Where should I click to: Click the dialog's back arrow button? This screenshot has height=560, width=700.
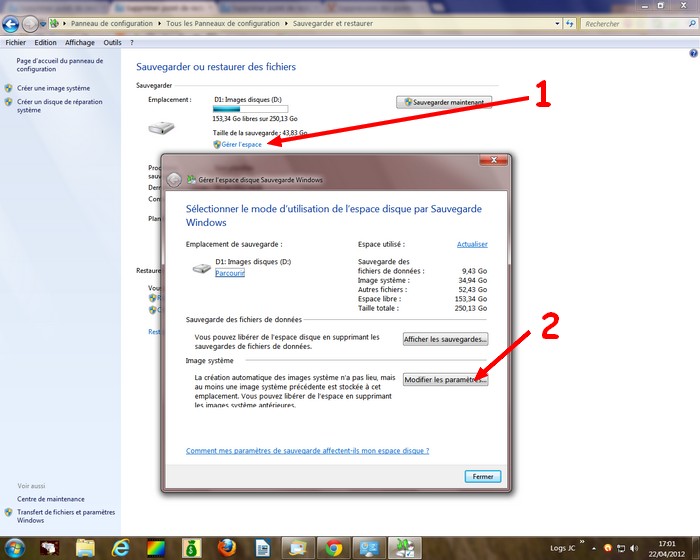pos(174,180)
